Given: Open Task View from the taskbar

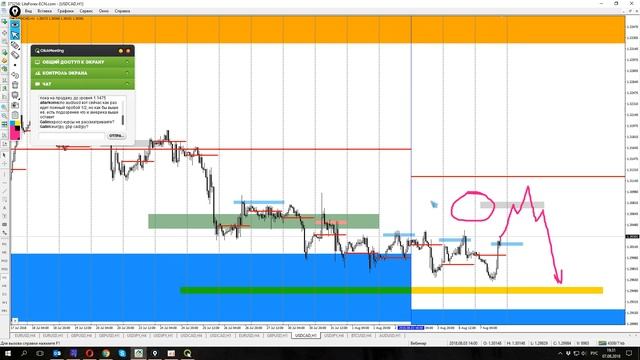Looking at the screenshot, I should click(40, 353).
